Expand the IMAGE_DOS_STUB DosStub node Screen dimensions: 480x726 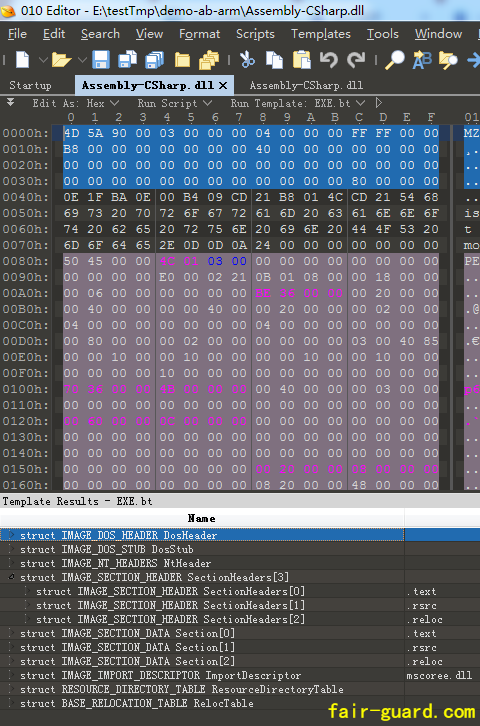click(x=12, y=549)
